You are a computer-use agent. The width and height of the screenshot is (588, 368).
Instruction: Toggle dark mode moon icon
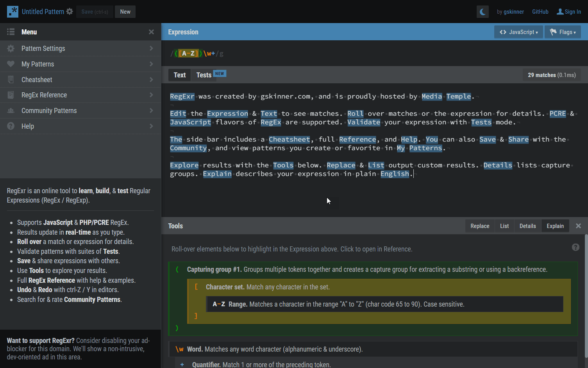tap(483, 12)
